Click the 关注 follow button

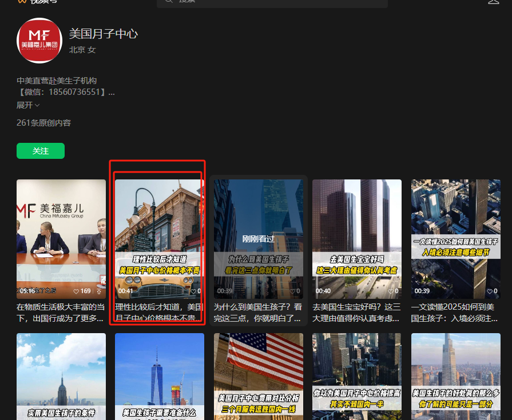(41, 151)
